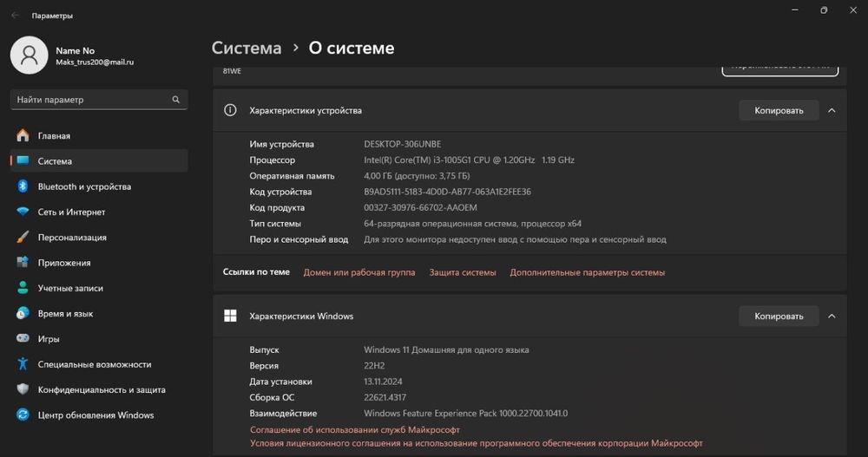Viewport: 868px width, 457px height.
Task: Focus the Найти параметр search field
Action: click(99, 100)
